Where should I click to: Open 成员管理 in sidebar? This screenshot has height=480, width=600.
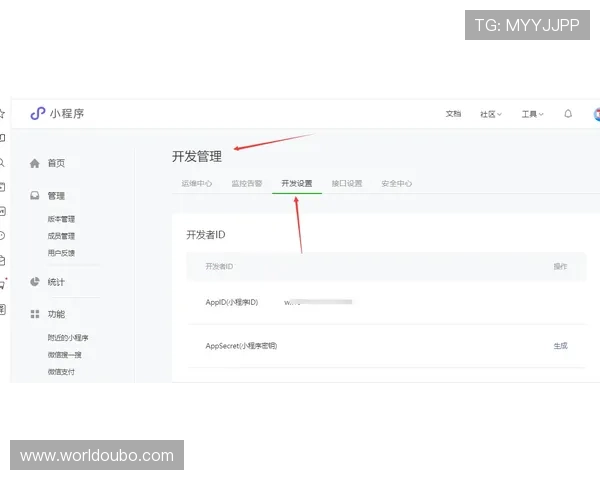coord(61,236)
